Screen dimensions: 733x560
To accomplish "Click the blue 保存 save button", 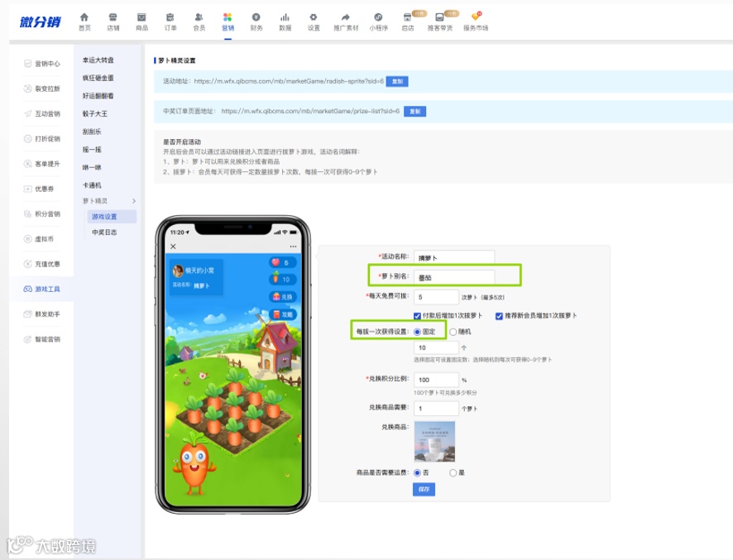I will [x=424, y=489].
